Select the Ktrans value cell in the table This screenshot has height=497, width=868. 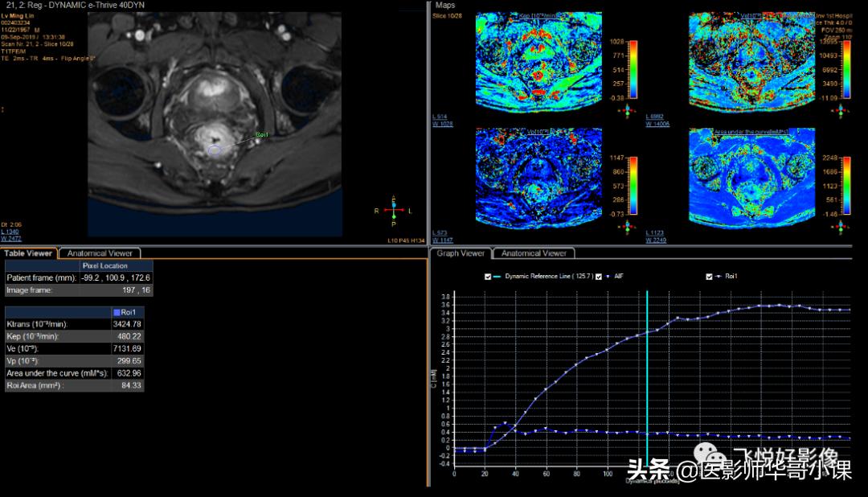[x=129, y=324]
